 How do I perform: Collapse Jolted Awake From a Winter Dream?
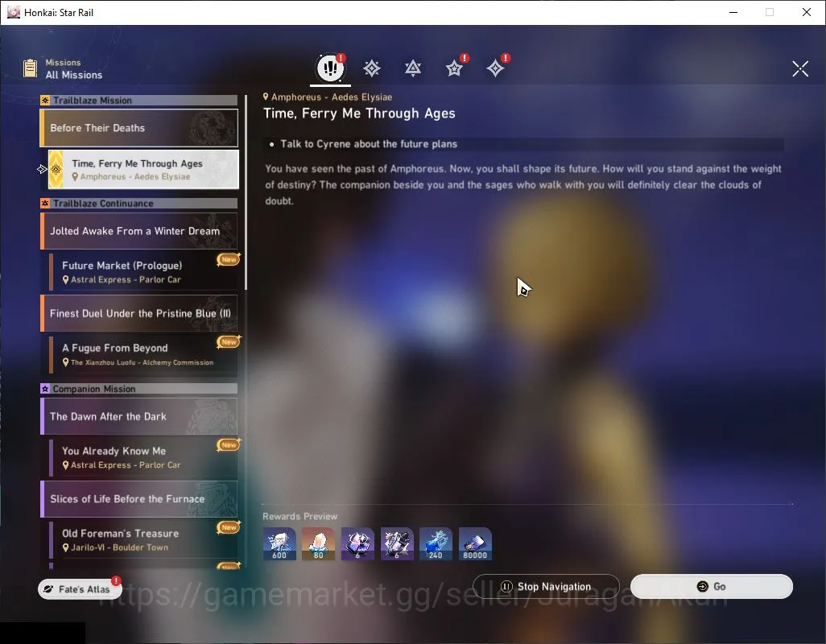pyautogui.click(x=139, y=231)
